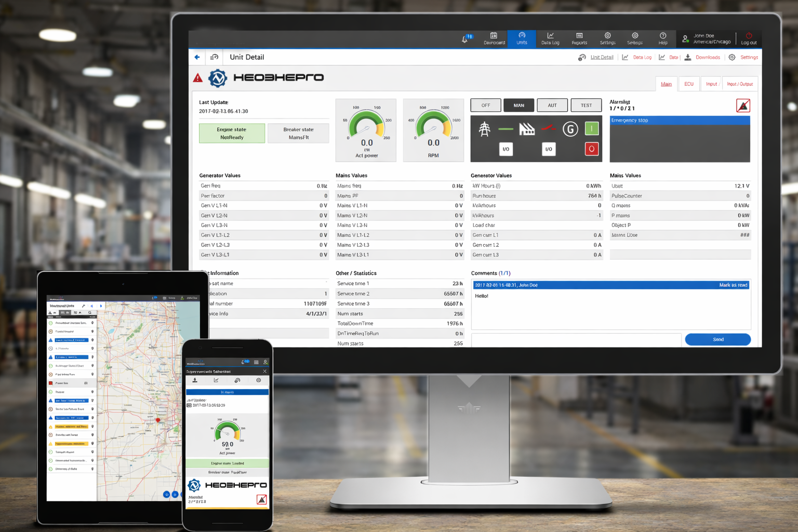Viewport: 798px width, 532px height.
Task: Click the blue back arrow icon
Action: 197,57
